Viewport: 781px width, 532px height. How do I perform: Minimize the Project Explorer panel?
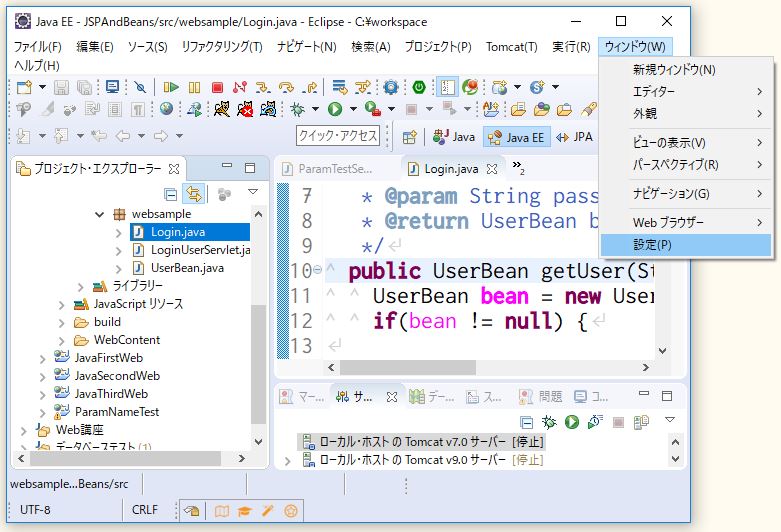tap(227, 165)
